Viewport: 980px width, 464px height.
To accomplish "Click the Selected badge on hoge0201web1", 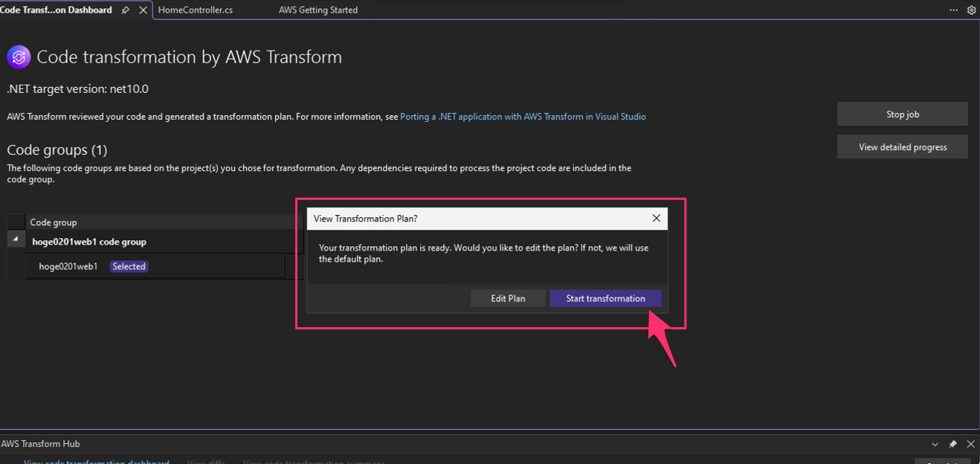I will [129, 266].
